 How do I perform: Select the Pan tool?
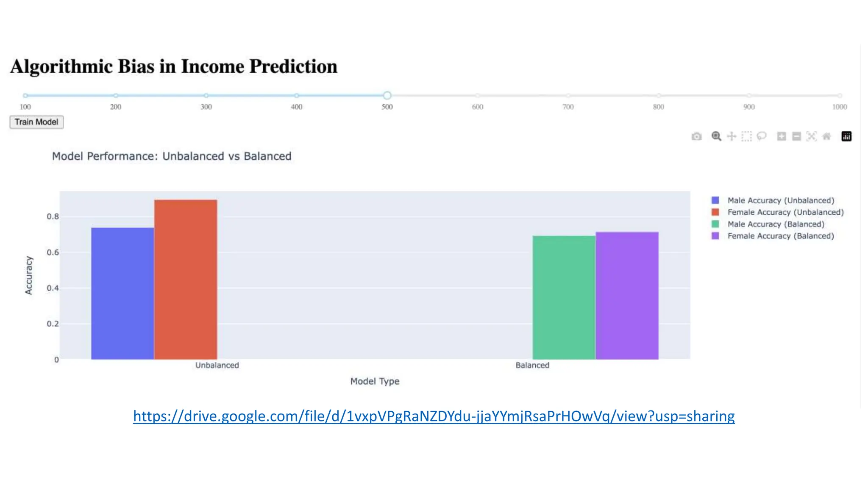click(732, 136)
